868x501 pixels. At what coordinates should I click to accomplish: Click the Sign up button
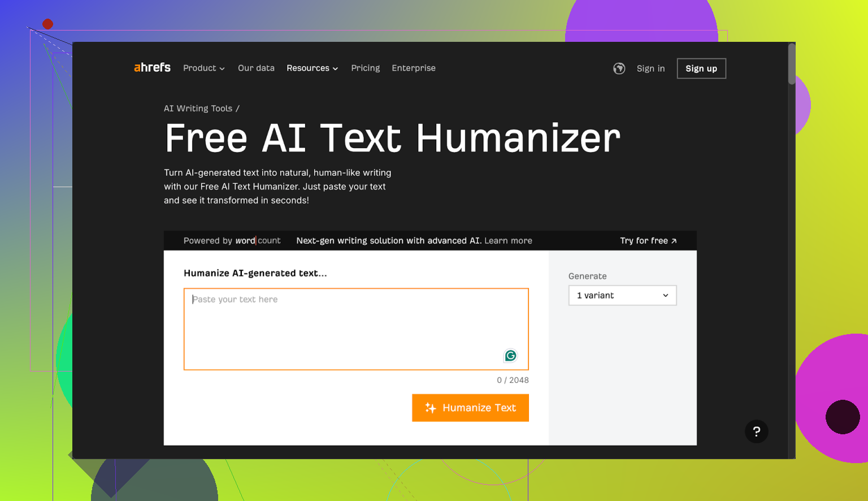701,68
